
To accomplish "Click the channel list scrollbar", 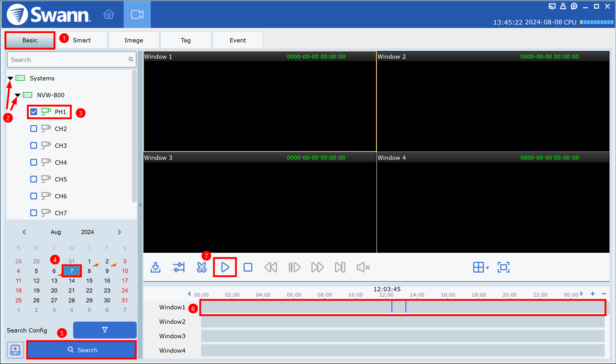I will click(x=134, y=136).
